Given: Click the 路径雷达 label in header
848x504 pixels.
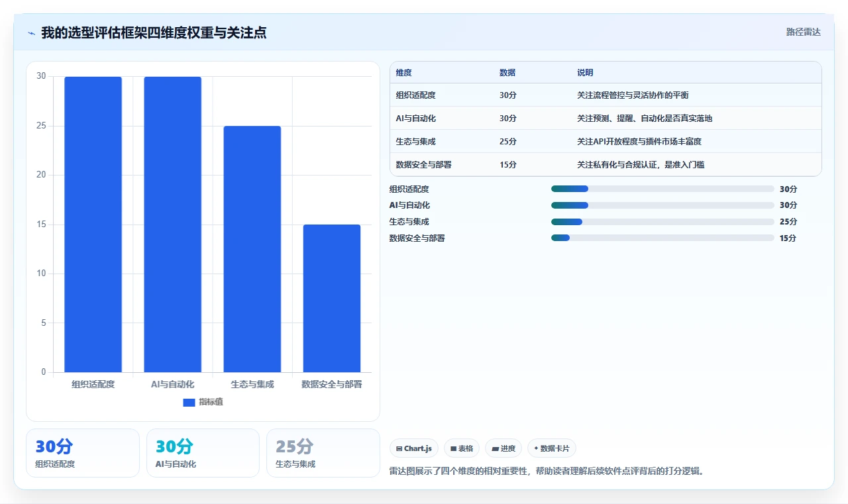Looking at the screenshot, I should click(x=803, y=32).
